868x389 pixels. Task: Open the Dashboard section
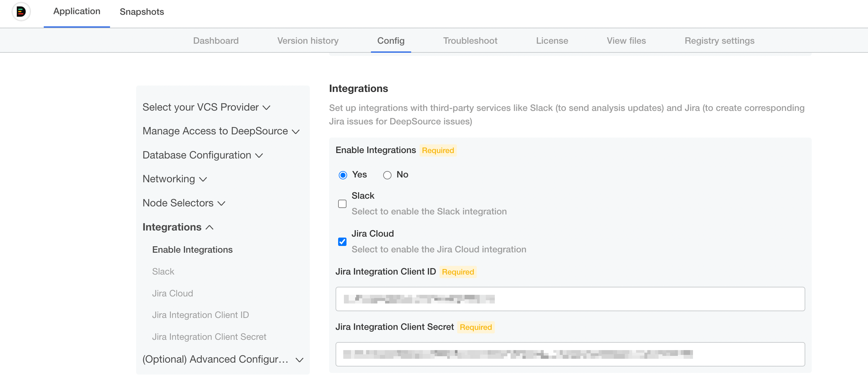click(x=216, y=41)
